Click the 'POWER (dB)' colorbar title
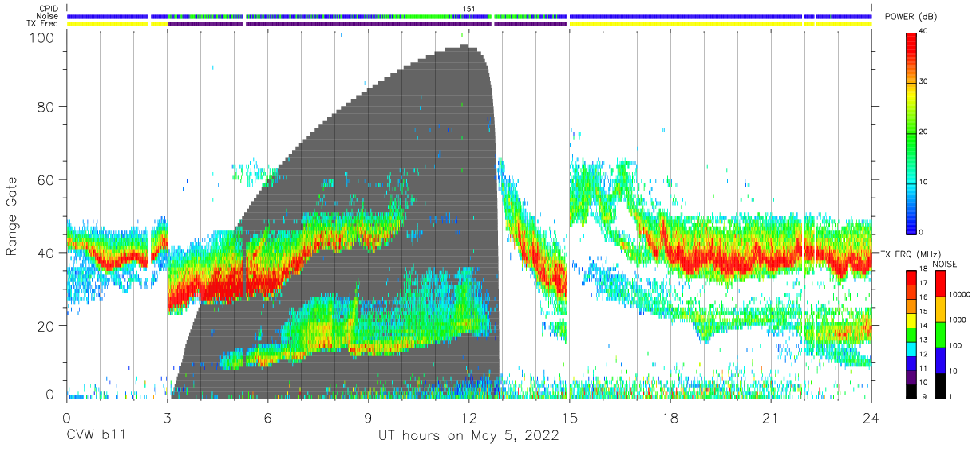 click(x=911, y=17)
